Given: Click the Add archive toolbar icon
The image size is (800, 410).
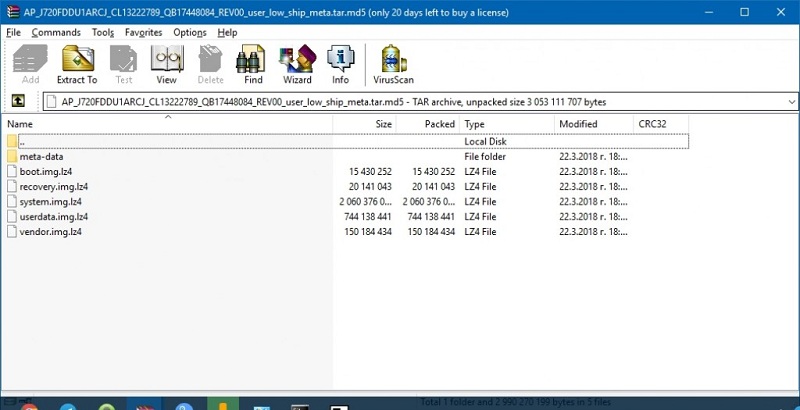Looking at the screenshot, I should (30, 64).
